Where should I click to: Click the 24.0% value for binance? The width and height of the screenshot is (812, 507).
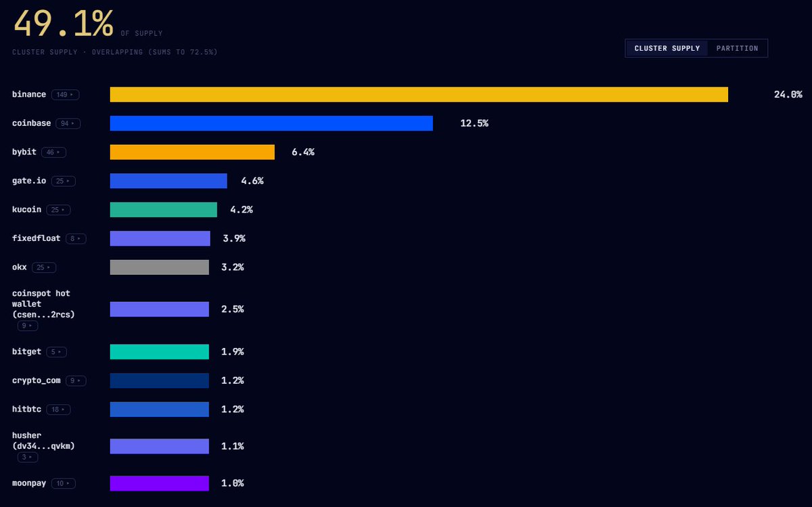coord(788,95)
